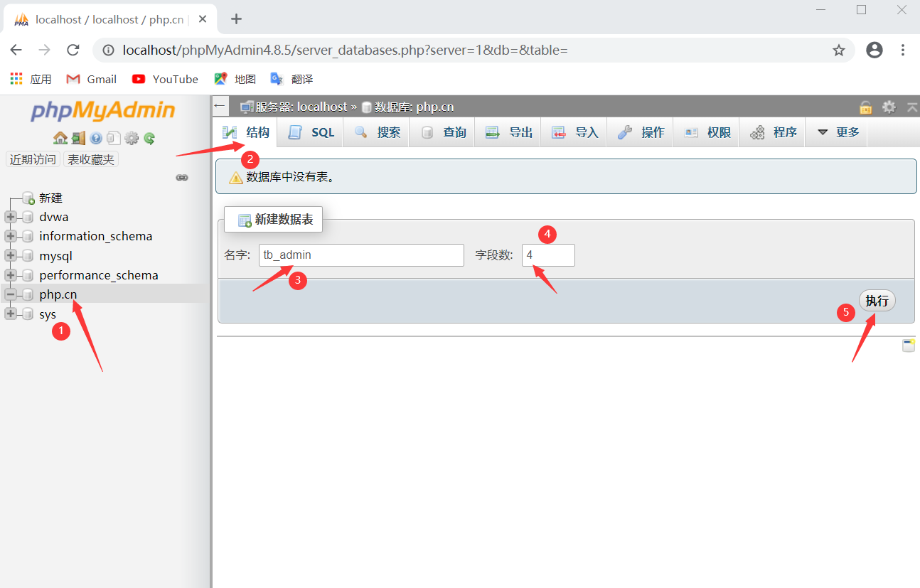Click the log out door icon

point(78,138)
